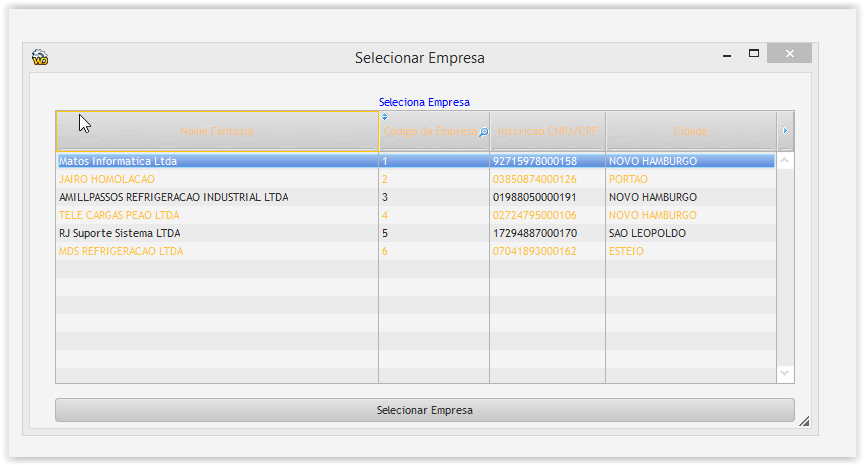Select the Matos Informatica Ltda row
864x465 pixels.
tap(416, 161)
